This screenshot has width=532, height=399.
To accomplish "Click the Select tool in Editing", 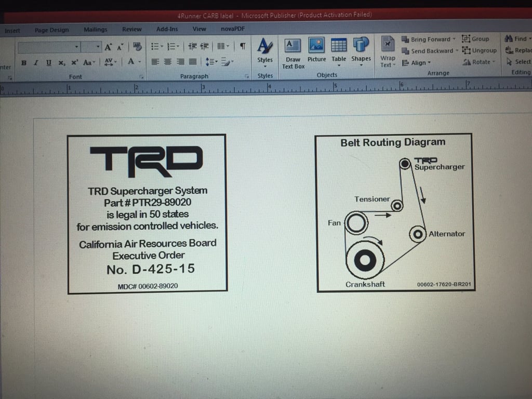I will pos(518,62).
